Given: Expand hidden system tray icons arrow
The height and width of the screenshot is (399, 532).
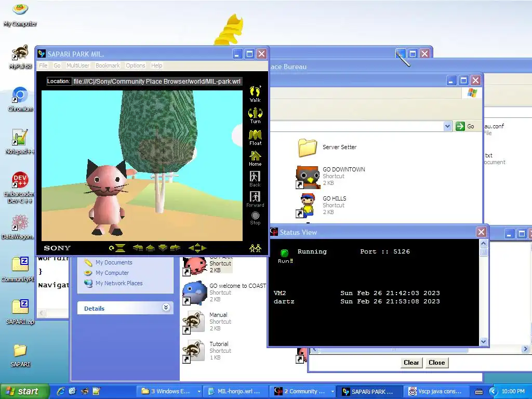Looking at the screenshot, I should [493, 392].
